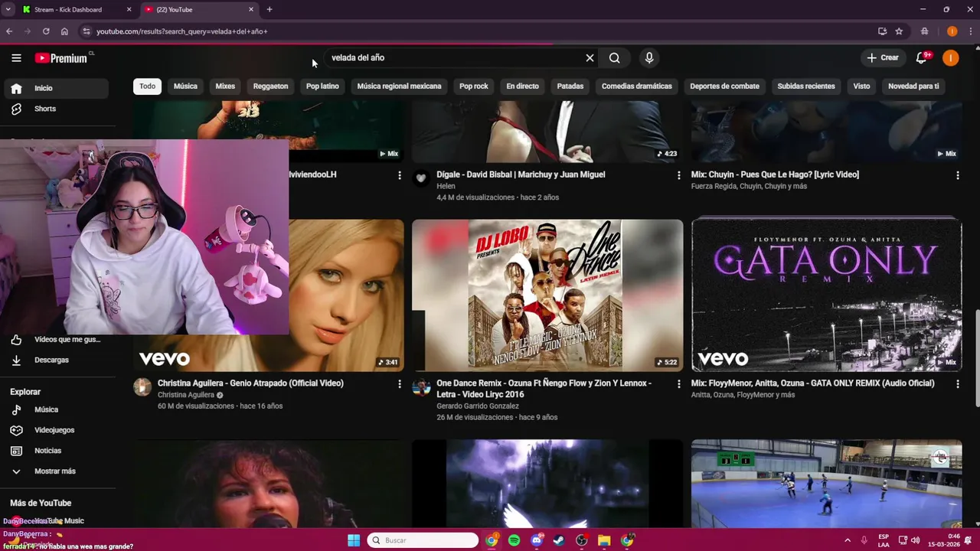The width and height of the screenshot is (980, 551).
Task: Open the YouTube account avatar menu
Action: [x=950, y=57]
